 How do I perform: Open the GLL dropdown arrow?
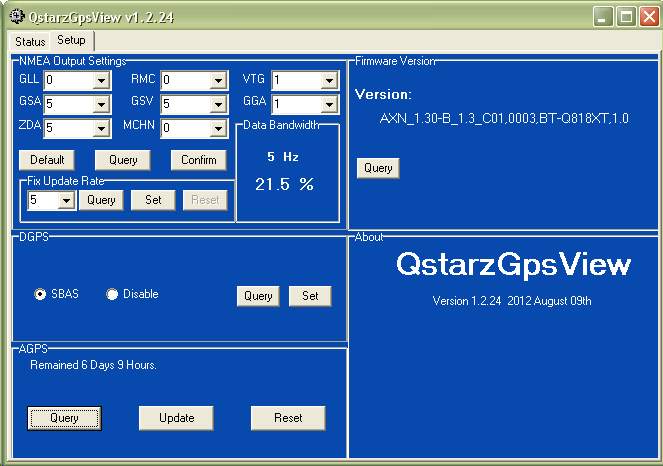[x=101, y=80]
